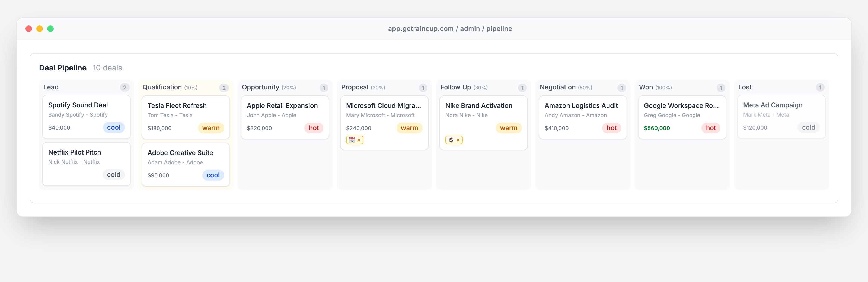The image size is (868, 282).
Task: Click the calendar icon on Microsoft Cloud card
Action: [352, 140]
